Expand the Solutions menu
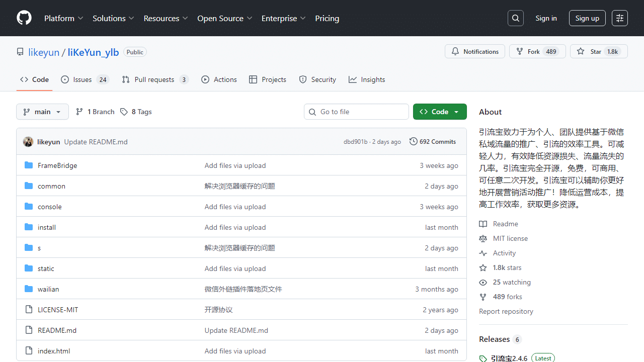 113,18
